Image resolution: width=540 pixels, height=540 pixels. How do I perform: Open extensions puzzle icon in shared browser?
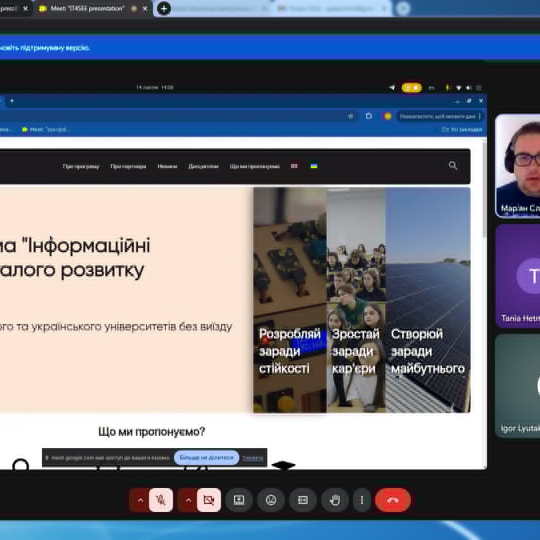(368, 116)
